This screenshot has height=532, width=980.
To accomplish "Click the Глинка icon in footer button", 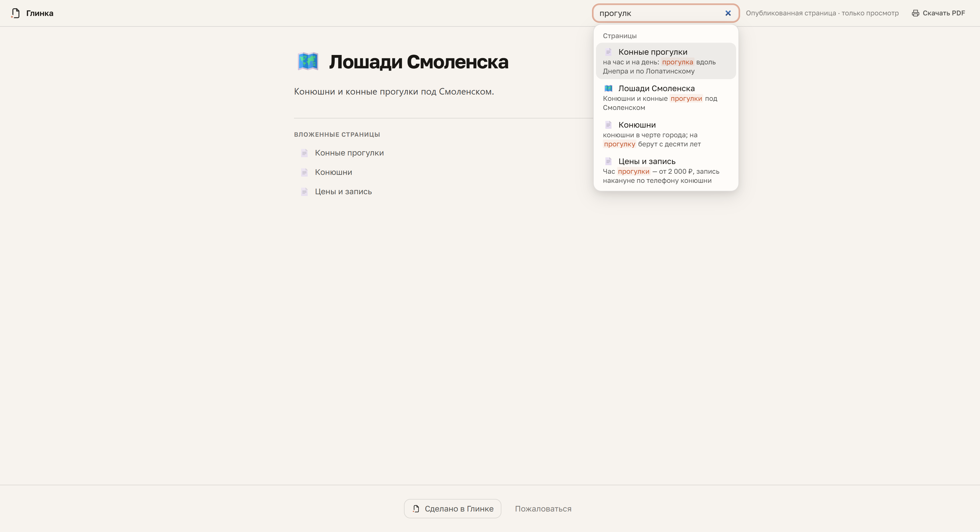I will pos(416,509).
